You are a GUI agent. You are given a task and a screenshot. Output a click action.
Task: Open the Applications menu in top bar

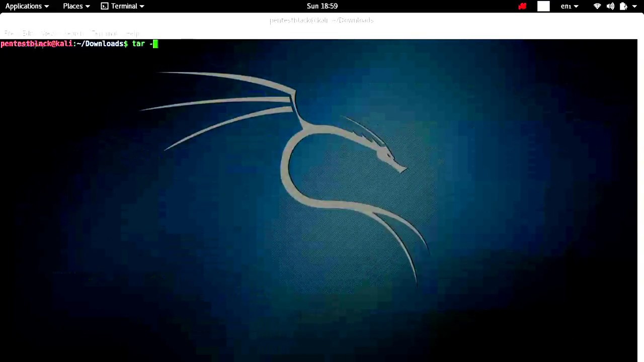point(27,6)
